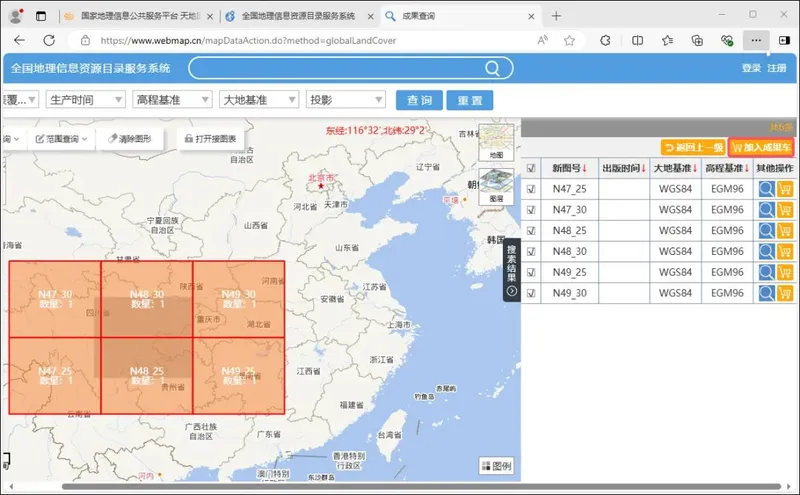Switch to the 国家地理信息公共服务平台 tab

point(139,16)
